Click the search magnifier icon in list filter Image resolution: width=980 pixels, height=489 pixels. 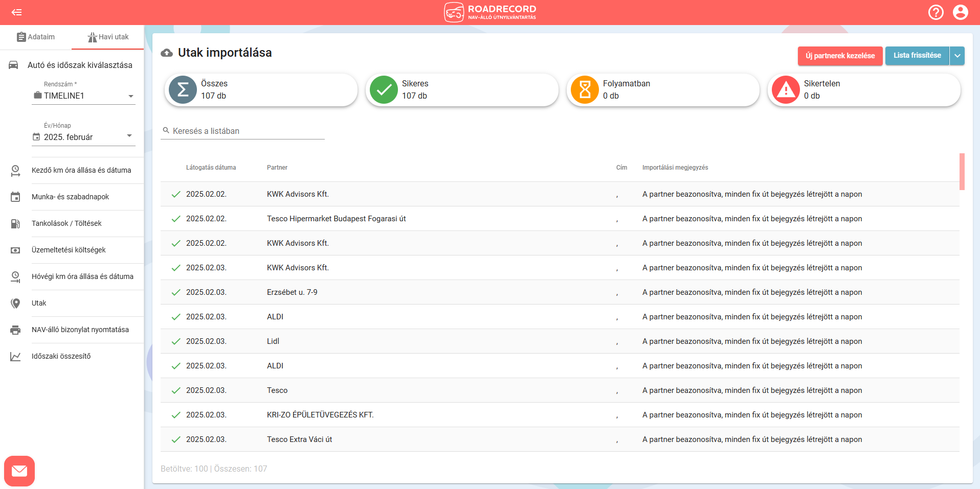click(166, 130)
